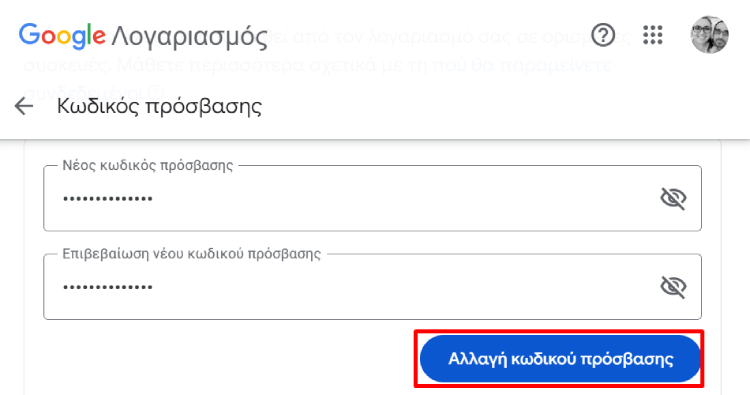Click the Κωδικός πρόσβασης page title
This screenshot has width=750, height=395.
coord(159,106)
